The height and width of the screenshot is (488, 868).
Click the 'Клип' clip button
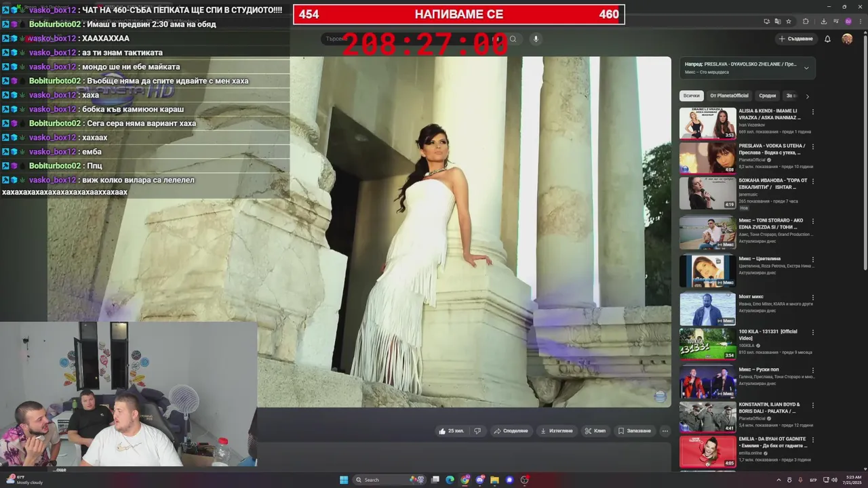click(595, 430)
